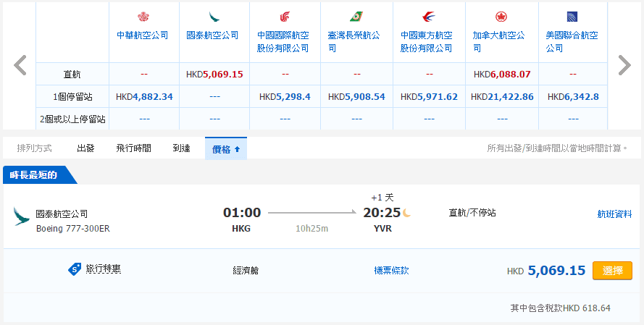The height and width of the screenshot is (325, 644).
Task: Select Cathay direct fare HKD5,069.15
Action: point(214,74)
